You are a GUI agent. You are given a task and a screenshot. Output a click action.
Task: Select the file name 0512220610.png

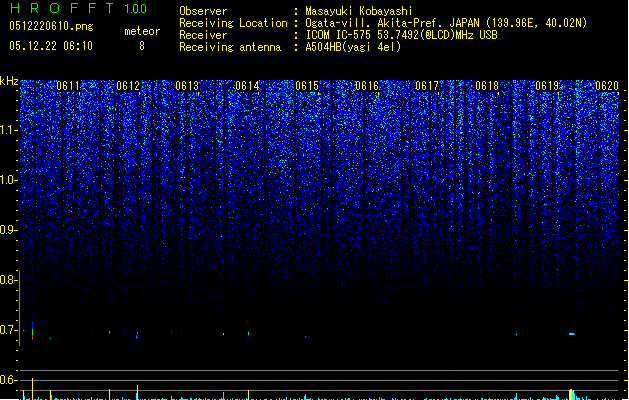point(51,26)
